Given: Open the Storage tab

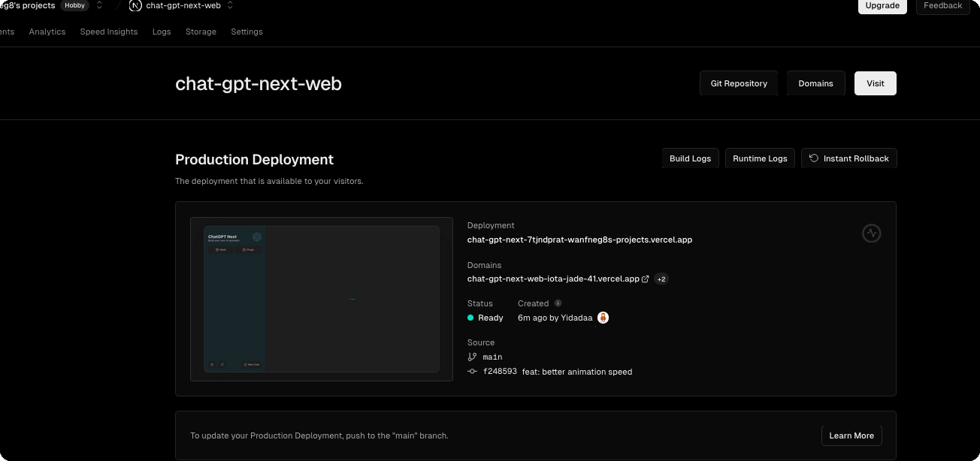Looking at the screenshot, I should tap(201, 32).
